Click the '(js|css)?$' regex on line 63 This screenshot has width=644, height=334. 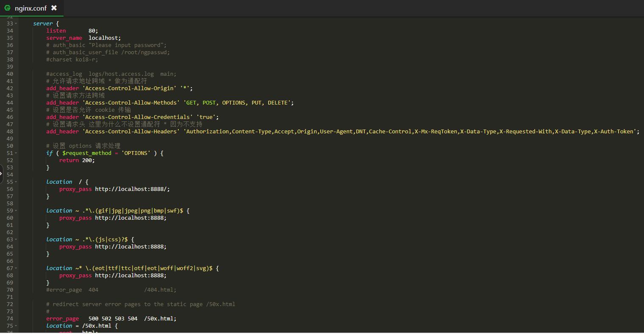111,239
